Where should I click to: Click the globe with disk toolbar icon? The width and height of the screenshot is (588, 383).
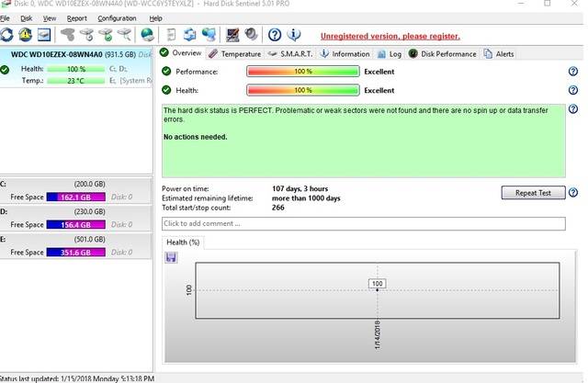(x=147, y=35)
